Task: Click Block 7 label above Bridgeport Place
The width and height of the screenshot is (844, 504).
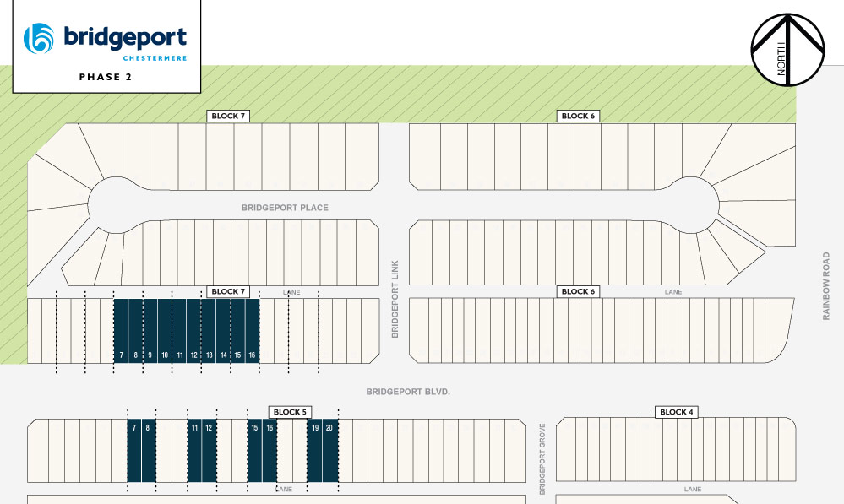Action: [229, 116]
